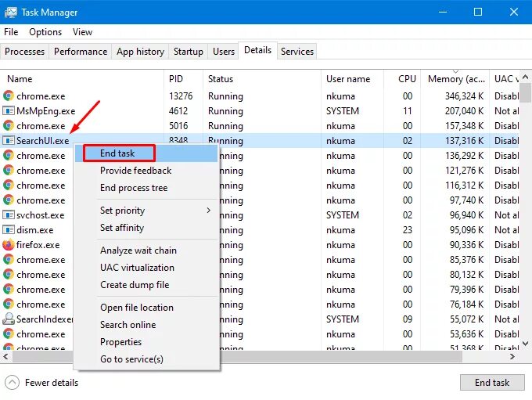Sort by the CPU column header
Viewport: 532px width, 400px height.
[402, 79]
